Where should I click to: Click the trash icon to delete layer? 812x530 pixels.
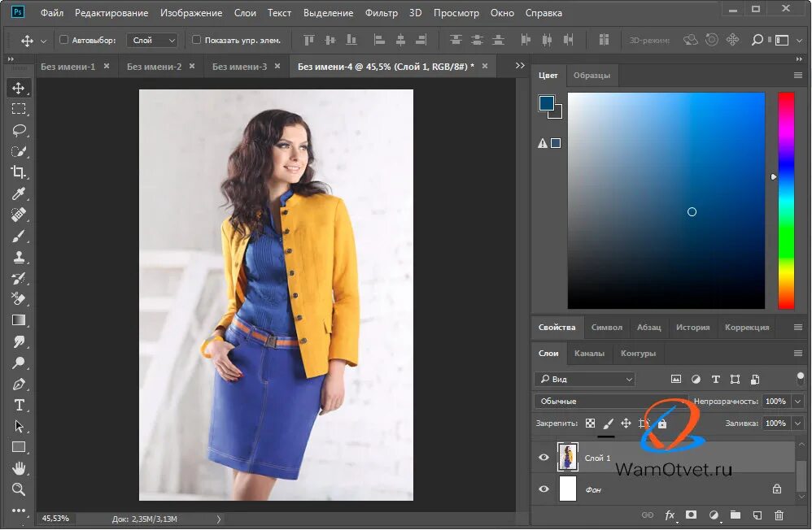coord(779,515)
